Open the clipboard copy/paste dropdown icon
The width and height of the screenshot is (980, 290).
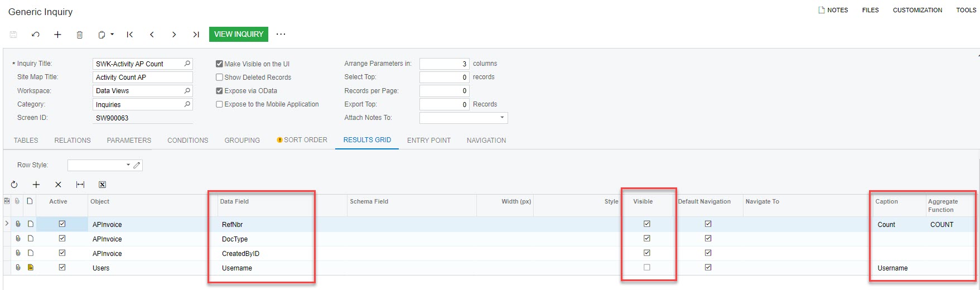click(x=105, y=35)
